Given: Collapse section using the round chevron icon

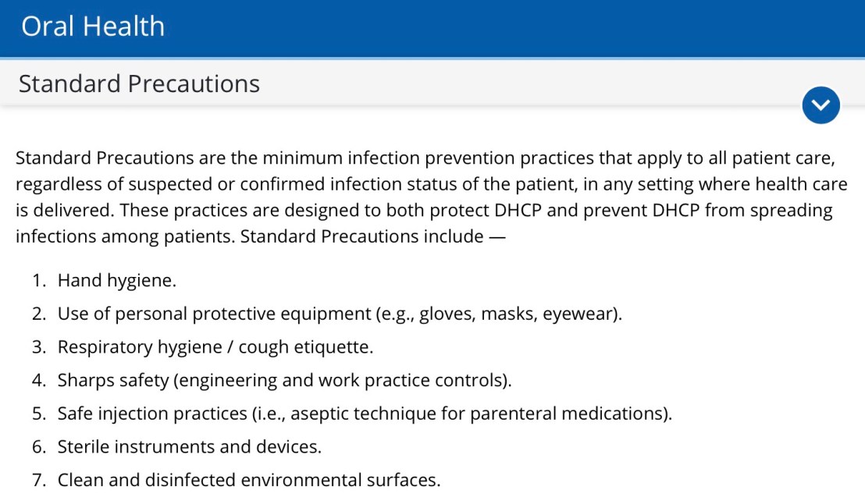Looking at the screenshot, I should [x=821, y=105].
